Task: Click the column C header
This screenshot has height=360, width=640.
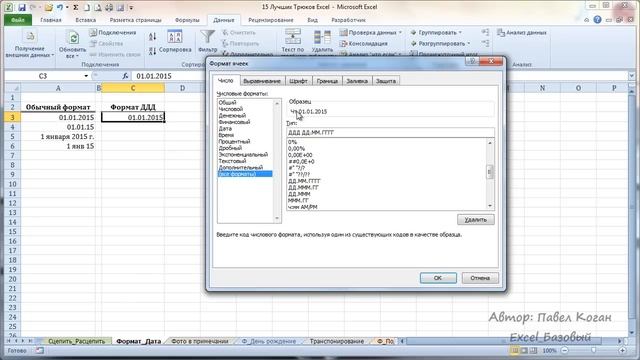Action: point(133,88)
